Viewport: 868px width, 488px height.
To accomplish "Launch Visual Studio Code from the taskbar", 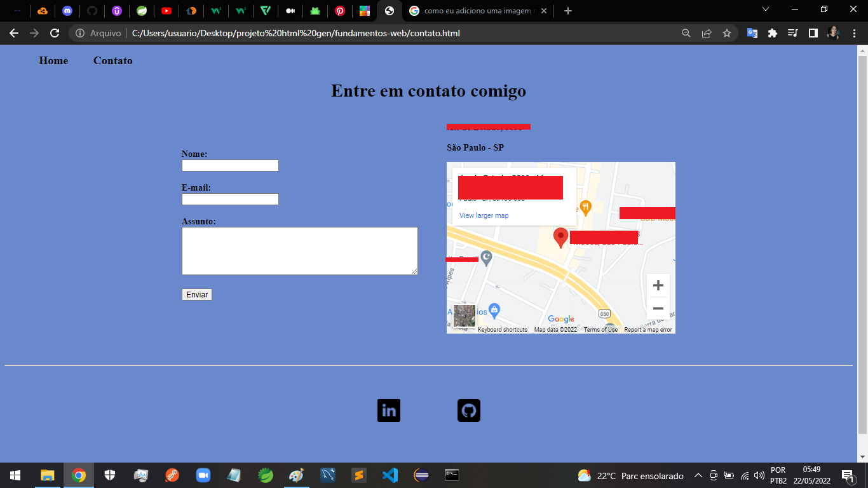I will coord(390,475).
